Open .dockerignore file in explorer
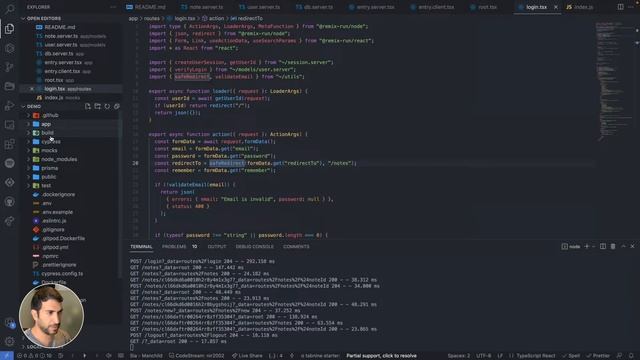640x360 pixels. click(58, 194)
